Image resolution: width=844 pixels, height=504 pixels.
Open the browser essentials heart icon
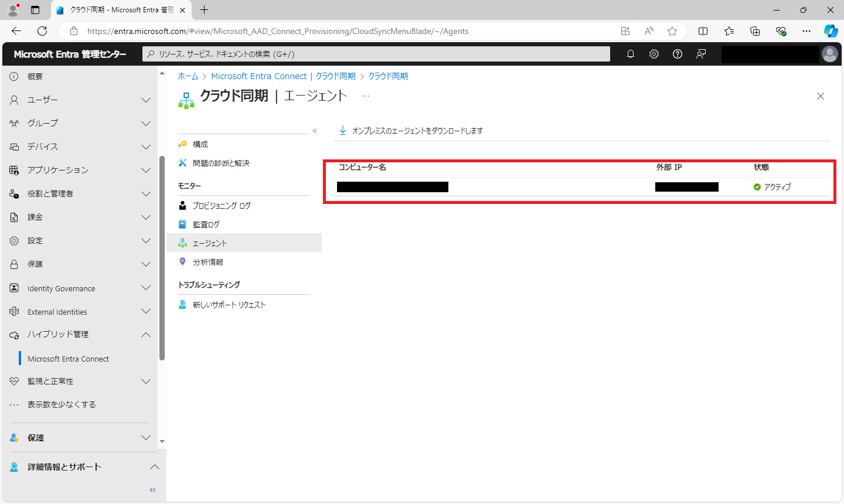[x=781, y=31]
